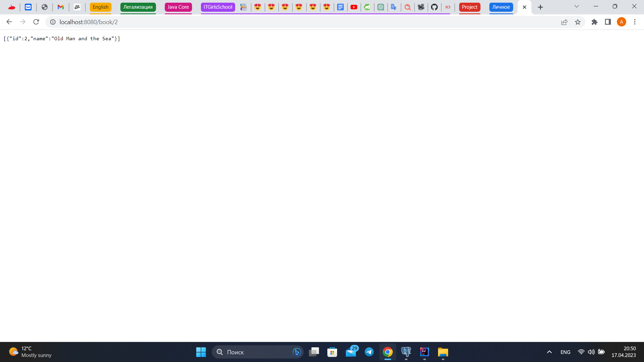Launch IntelliJ IDEA from the taskbar

point(424,353)
